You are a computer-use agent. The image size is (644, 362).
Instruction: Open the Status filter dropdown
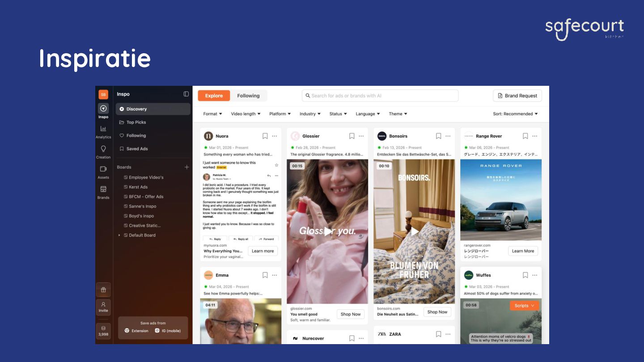338,114
